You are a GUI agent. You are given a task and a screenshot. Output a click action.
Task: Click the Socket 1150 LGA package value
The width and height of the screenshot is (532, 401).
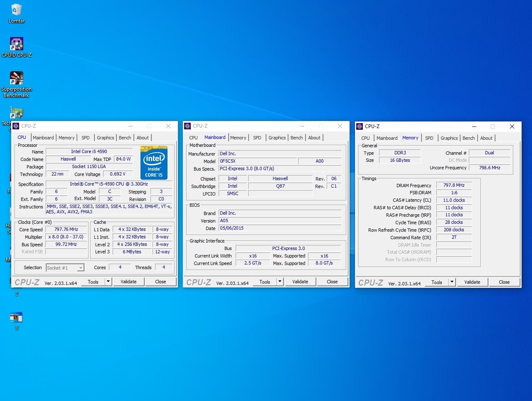89,166
